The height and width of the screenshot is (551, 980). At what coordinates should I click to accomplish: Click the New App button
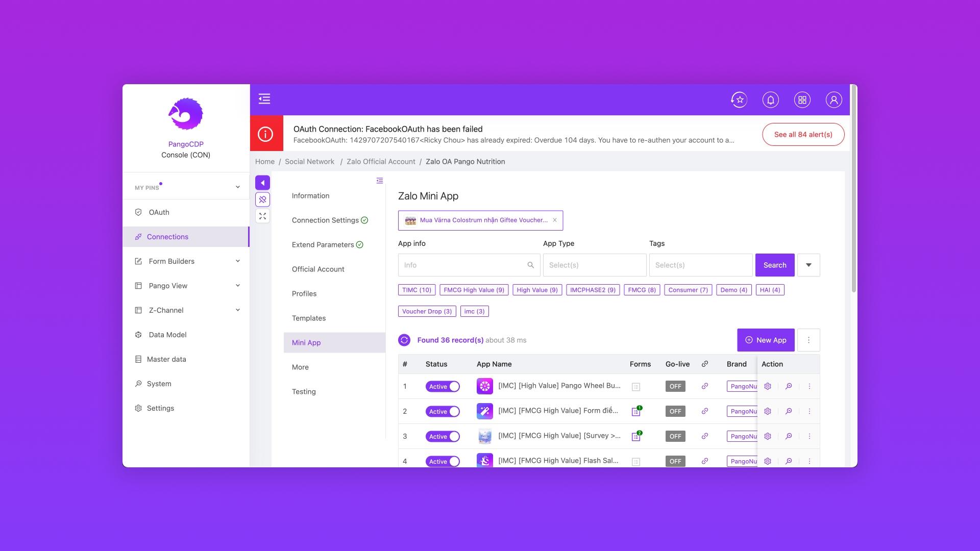(x=766, y=340)
